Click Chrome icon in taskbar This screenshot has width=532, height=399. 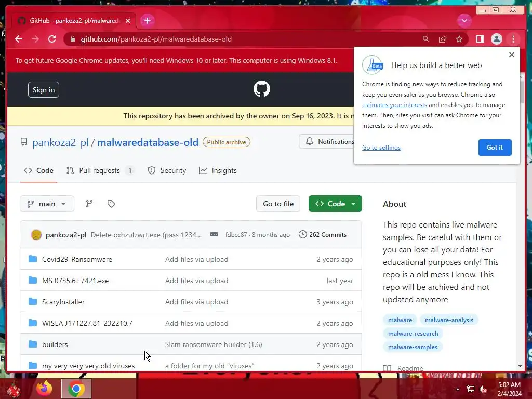pyautogui.click(x=76, y=389)
